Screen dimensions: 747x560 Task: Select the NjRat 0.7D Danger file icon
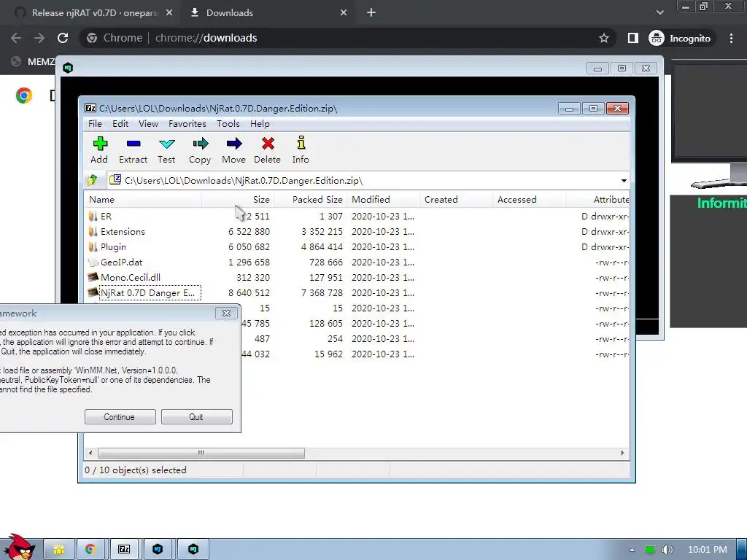(93, 292)
